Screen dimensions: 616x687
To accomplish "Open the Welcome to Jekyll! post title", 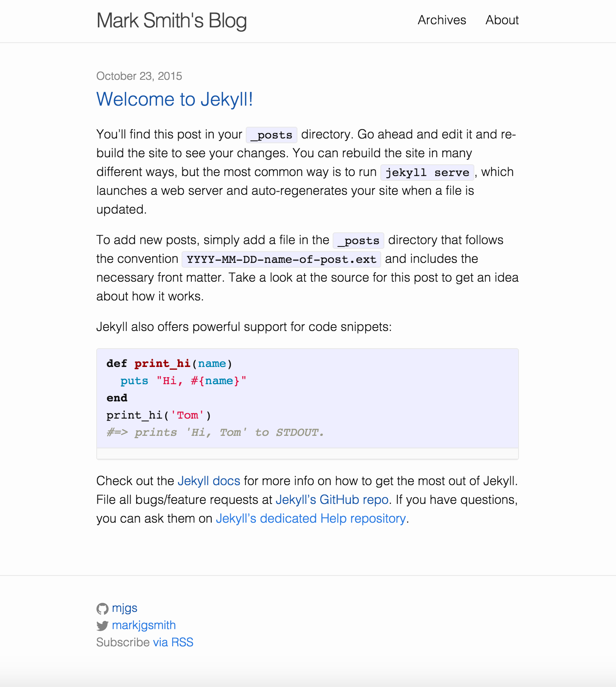I will pos(175,99).
